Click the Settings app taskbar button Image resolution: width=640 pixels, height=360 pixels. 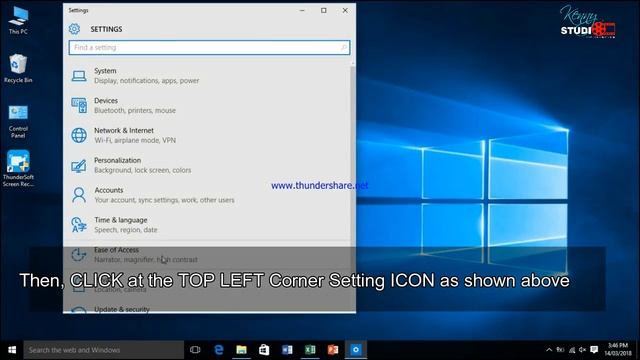tap(356, 350)
